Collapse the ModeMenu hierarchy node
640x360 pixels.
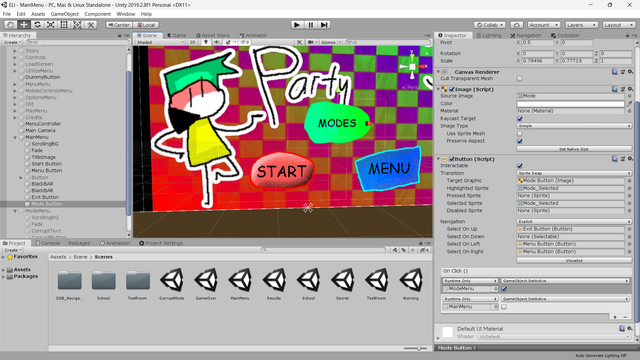[15, 211]
